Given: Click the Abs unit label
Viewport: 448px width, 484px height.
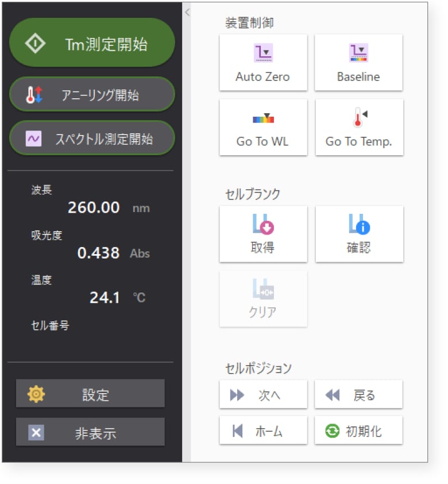Looking at the screenshot, I should [x=140, y=253].
